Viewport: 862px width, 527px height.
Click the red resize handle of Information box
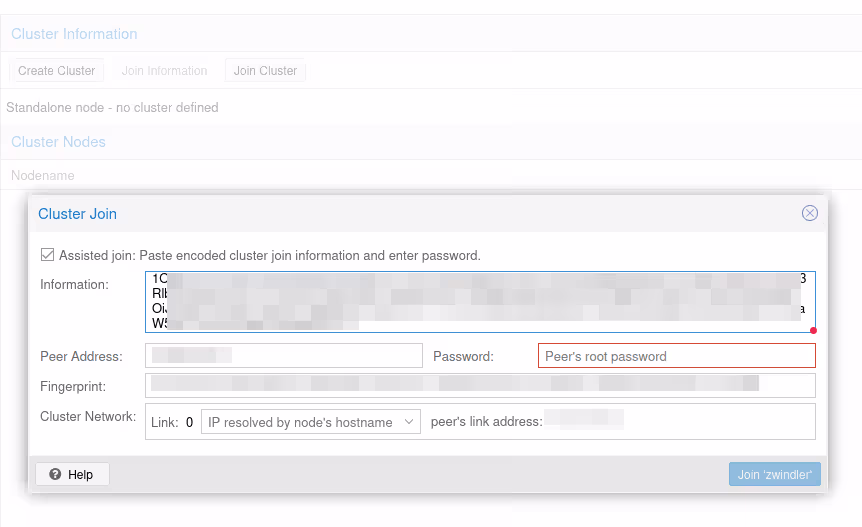point(813,330)
